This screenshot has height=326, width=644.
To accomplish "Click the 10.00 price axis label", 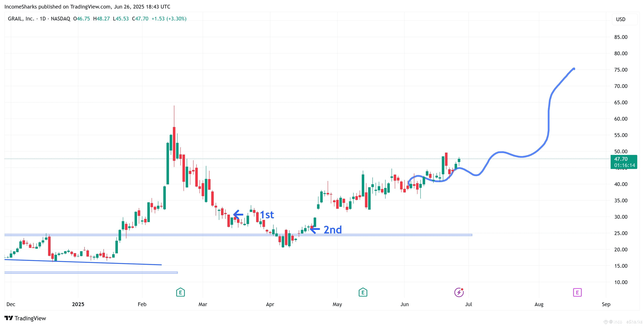I will (621, 282).
